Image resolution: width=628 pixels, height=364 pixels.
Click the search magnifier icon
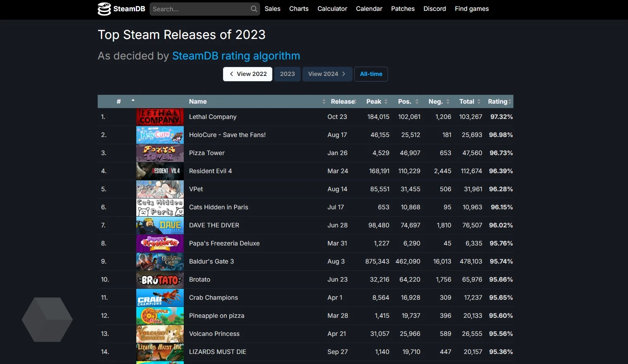tap(254, 9)
